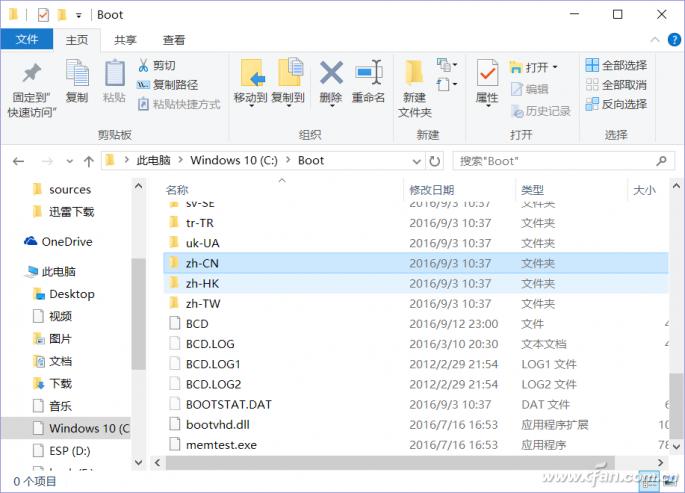
Task: Refresh the Boot folder
Action: [x=435, y=162]
